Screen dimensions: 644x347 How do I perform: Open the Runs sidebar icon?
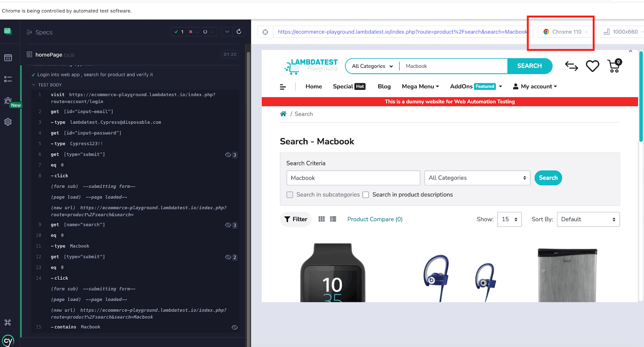pos(8,79)
